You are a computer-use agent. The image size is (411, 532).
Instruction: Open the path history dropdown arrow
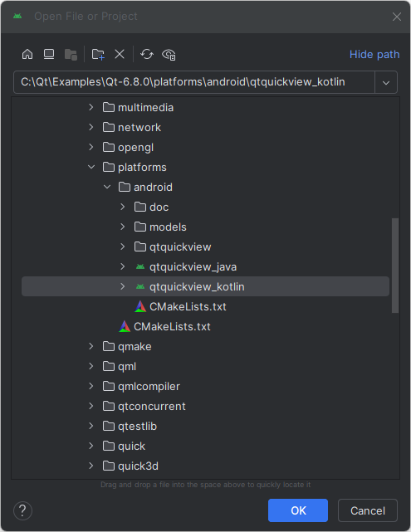[386, 82]
